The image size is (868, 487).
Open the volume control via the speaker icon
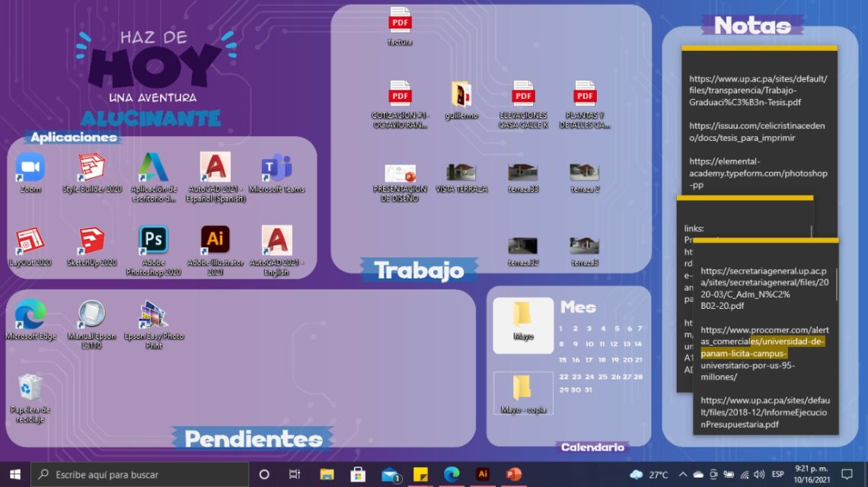pos(760,473)
